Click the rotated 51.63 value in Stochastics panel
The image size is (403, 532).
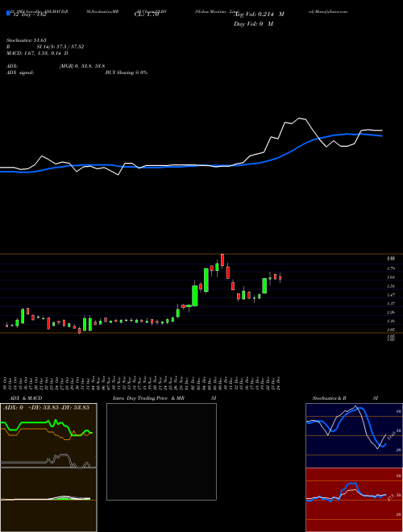391,434
